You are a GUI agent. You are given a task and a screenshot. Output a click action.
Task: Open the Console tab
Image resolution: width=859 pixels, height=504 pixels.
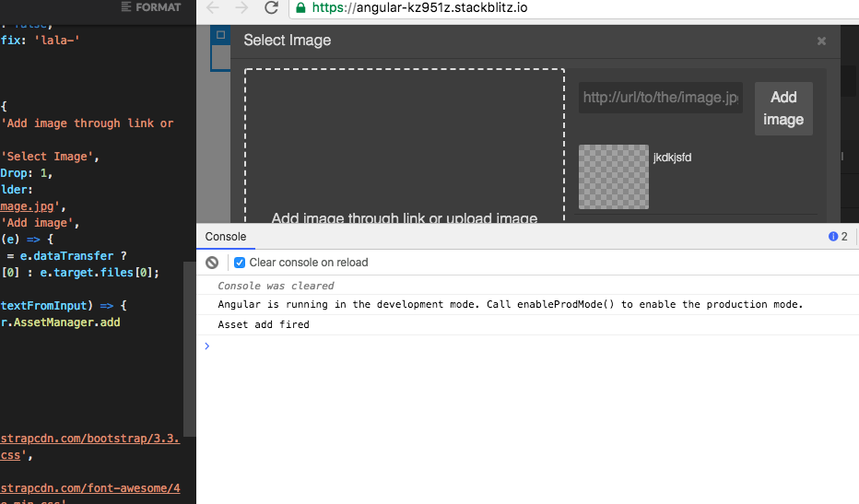coord(226,237)
